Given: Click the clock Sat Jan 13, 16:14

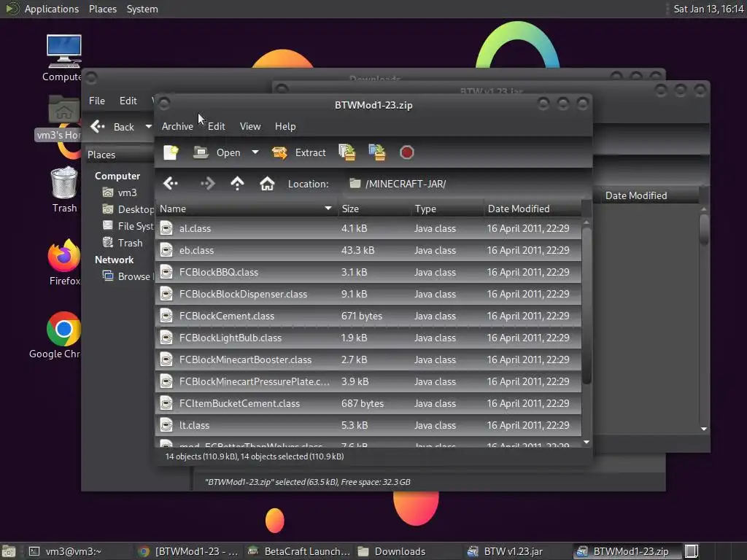Looking at the screenshot, I should [x=708, y=9].
